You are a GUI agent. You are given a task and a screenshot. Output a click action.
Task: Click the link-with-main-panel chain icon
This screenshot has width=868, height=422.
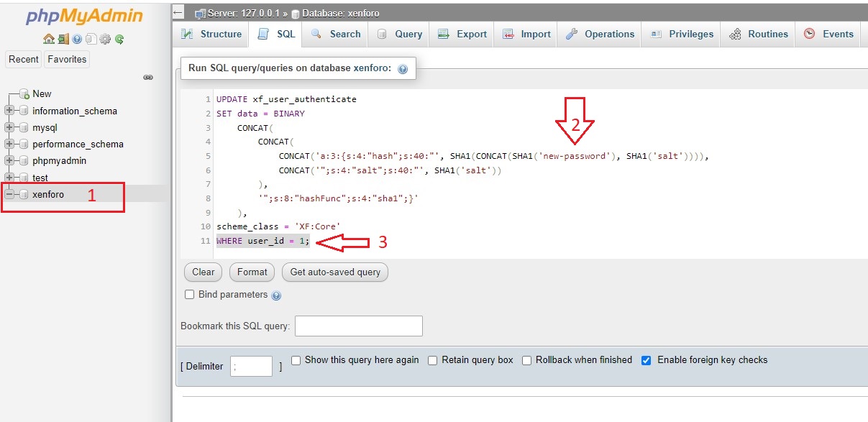tap(148, 77)
